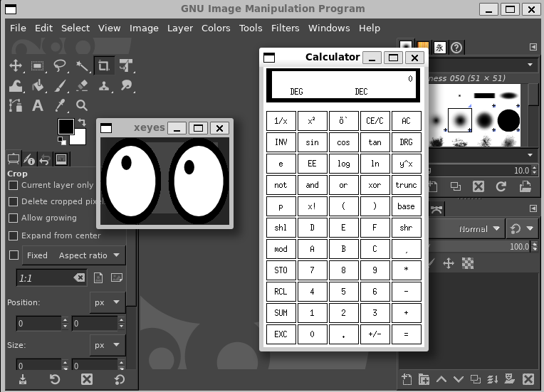Reset colors to default black and white
Viewport: 544px width, 392px height.
[x=62, y=140]
